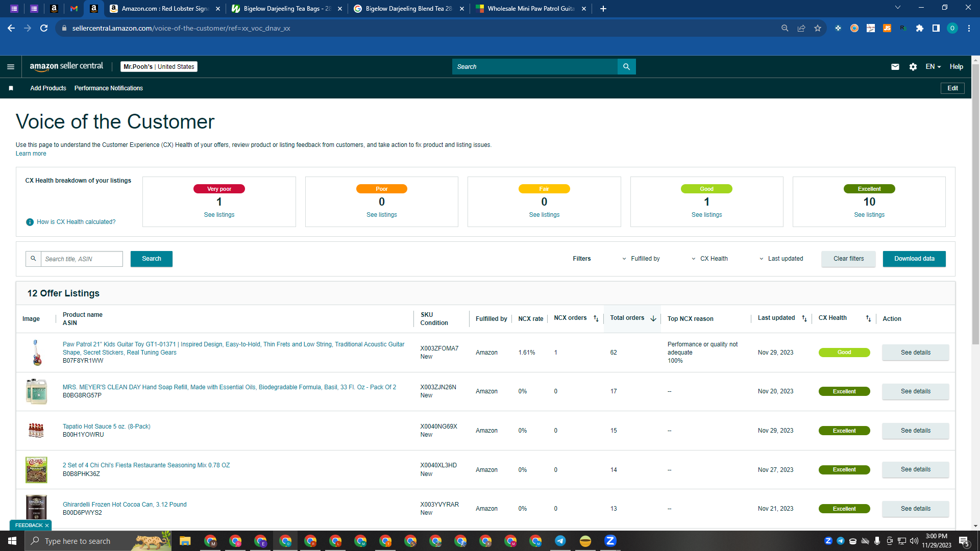The image size is (980, 551).
Task: Open the Chrome extensions puzzle icon
Action: pos(920,28)
